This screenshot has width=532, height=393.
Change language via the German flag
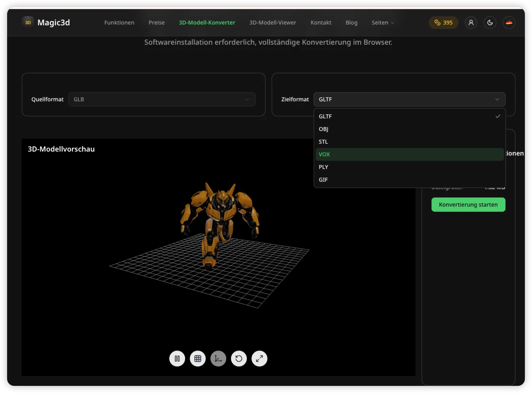[x=509, y=23]
